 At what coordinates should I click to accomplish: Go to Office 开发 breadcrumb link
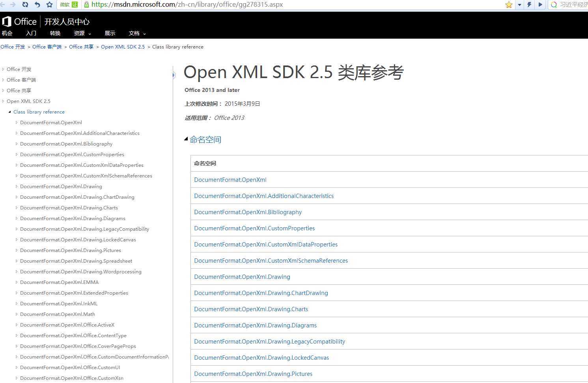tap(13, 47)
